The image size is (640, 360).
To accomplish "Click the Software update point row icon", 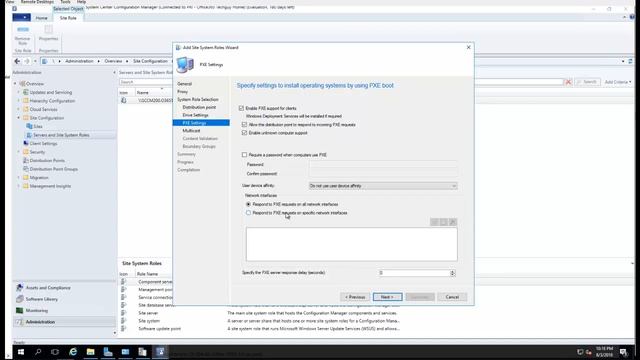I will (x=124, y=329).
